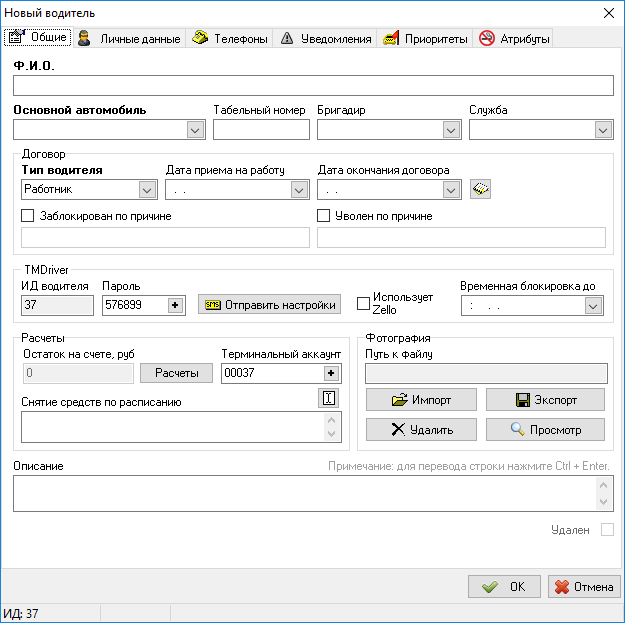Open schedule editor icon above Снятие средств

click(x=328, y=398)
